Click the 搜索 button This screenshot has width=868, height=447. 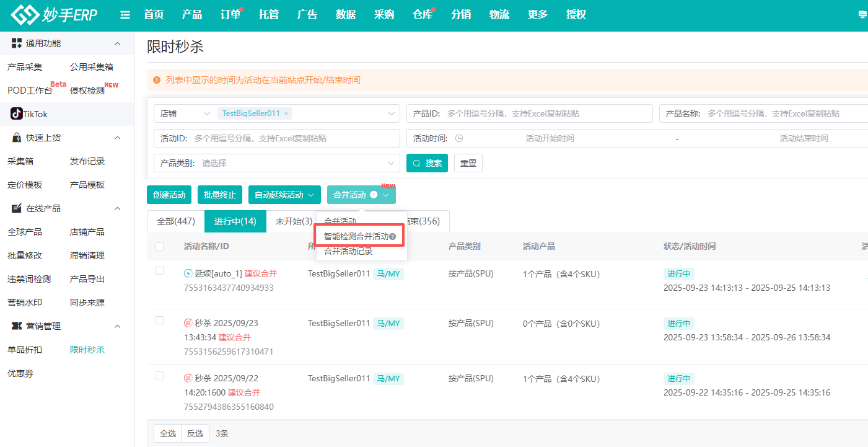click(427, 163)
